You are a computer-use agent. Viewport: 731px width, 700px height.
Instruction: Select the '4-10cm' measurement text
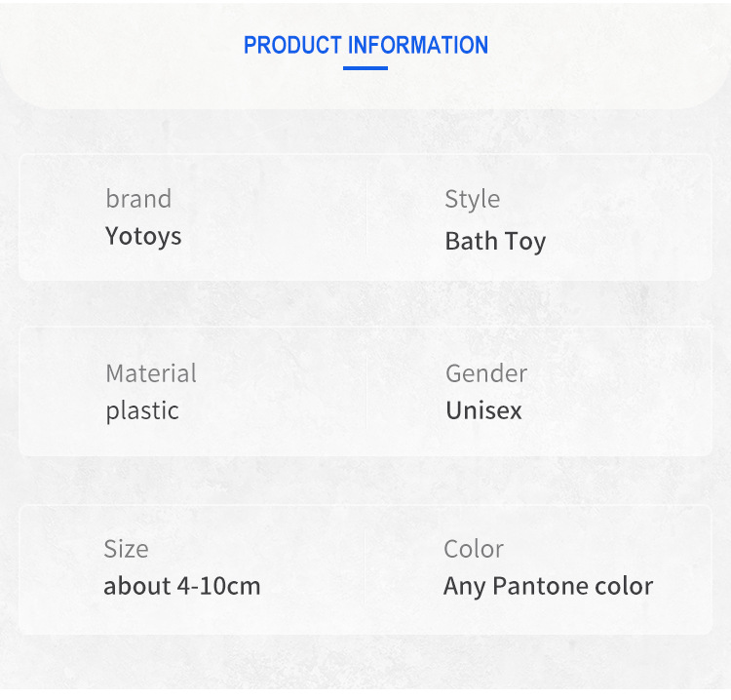(x=219, y=586)
